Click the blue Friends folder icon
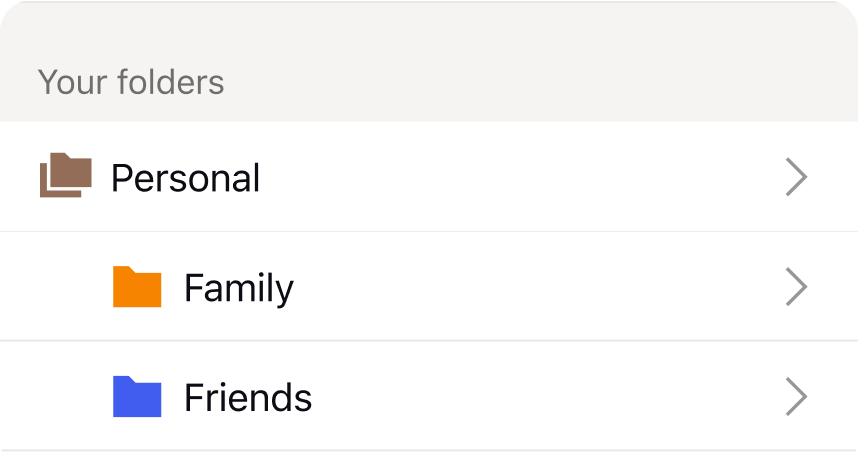The height and width of the screenshot is (472, 858). [x=137, y=397]
